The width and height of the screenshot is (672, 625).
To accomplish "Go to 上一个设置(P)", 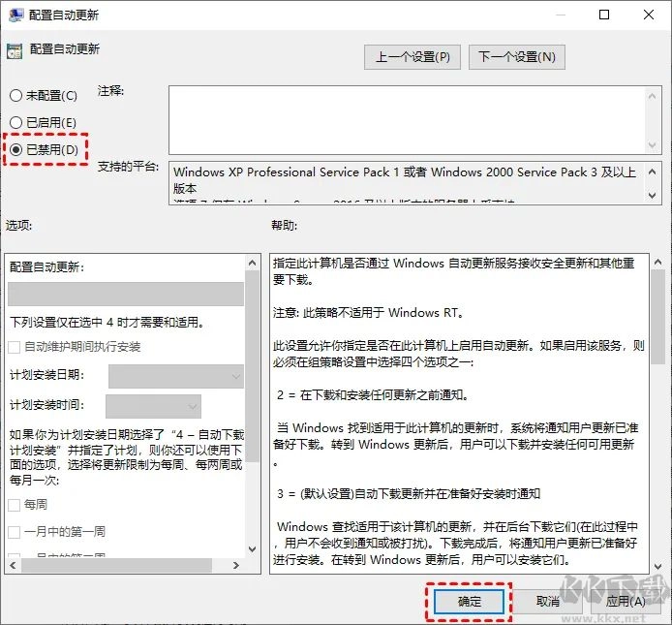I will pos(412,57).
